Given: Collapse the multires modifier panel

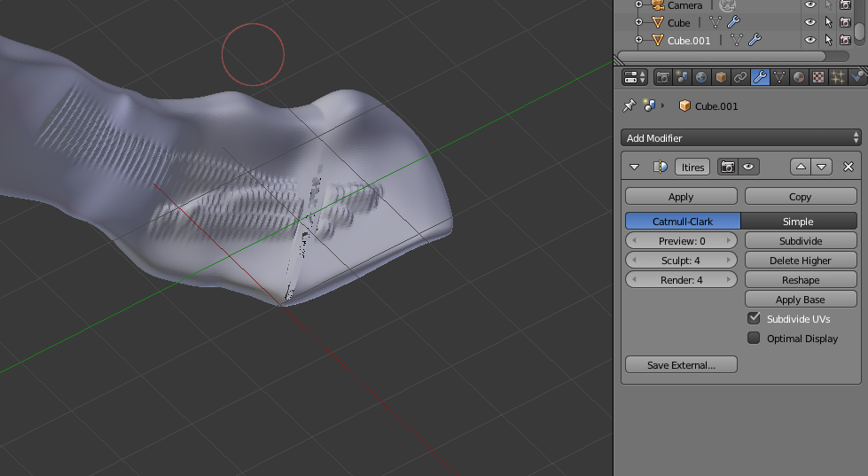Looking at the screenshot, I should point(635,167).
